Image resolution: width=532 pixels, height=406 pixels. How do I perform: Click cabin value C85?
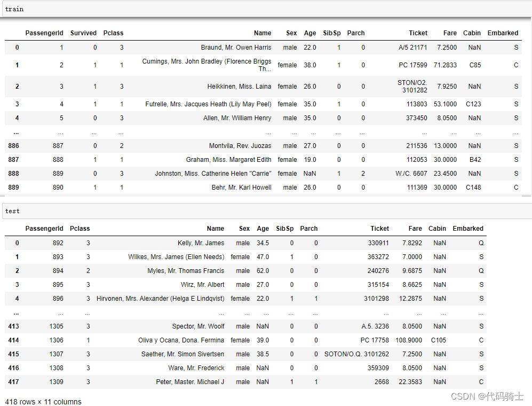pyautogui.click(x=475, y=65)
